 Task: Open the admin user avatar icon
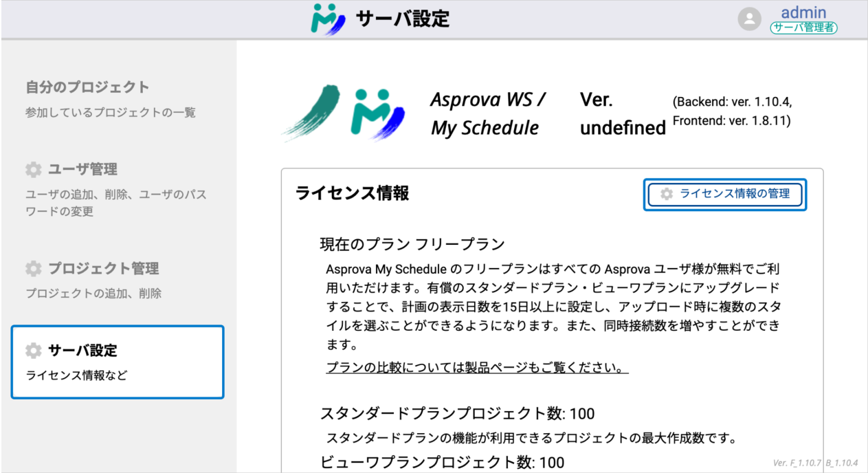point(750,19)
